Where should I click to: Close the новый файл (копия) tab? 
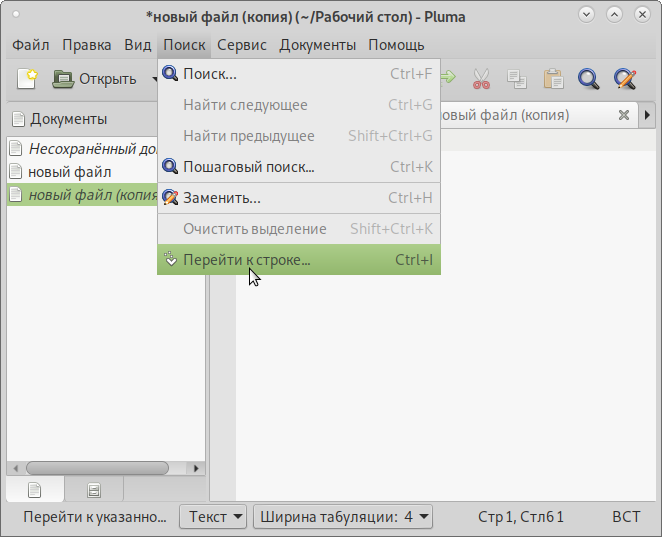(x=624, y=115)
